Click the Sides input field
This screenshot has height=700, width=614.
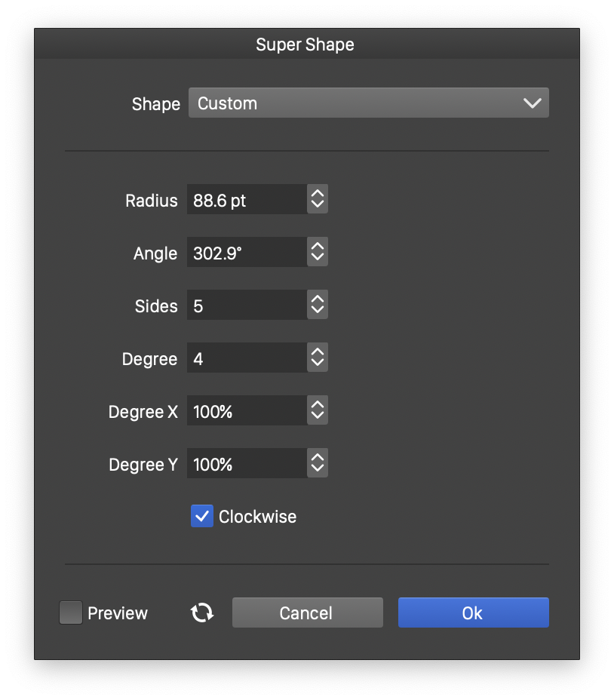tap(247, 305)
